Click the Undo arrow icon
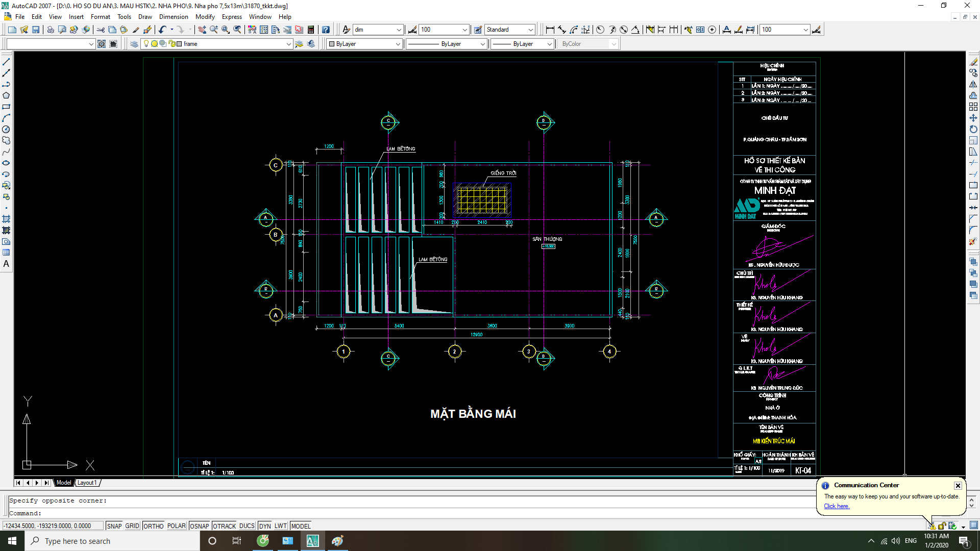Viewport: 980px width, 551px height. 162,30
